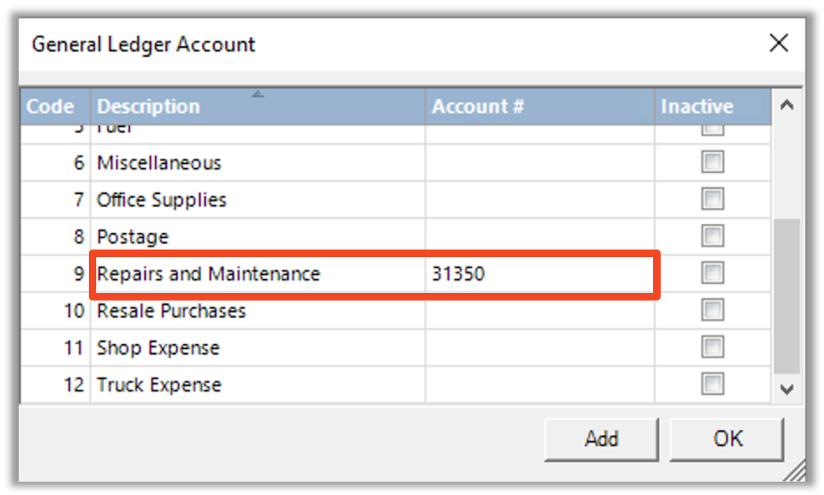The width and height of the screenshot is (824, 495).
Task: Click code 11 in the Code column
Action: tap(74, 347)
